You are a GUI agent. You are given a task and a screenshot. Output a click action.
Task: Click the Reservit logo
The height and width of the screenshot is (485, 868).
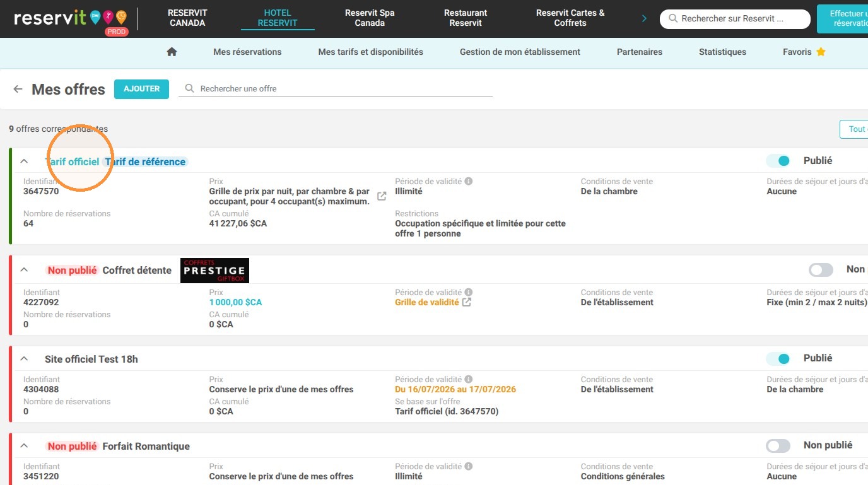point(70,18)
